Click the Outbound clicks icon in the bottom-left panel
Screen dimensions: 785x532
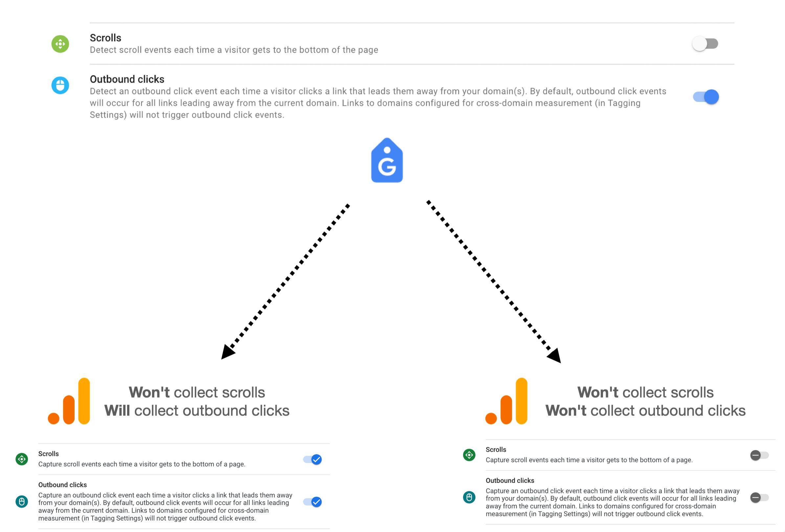click(x=22, y=501)
